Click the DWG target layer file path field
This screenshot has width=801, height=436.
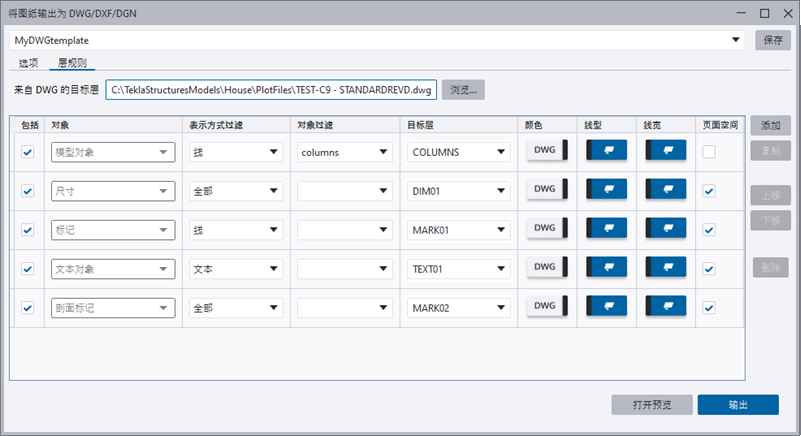271,91
